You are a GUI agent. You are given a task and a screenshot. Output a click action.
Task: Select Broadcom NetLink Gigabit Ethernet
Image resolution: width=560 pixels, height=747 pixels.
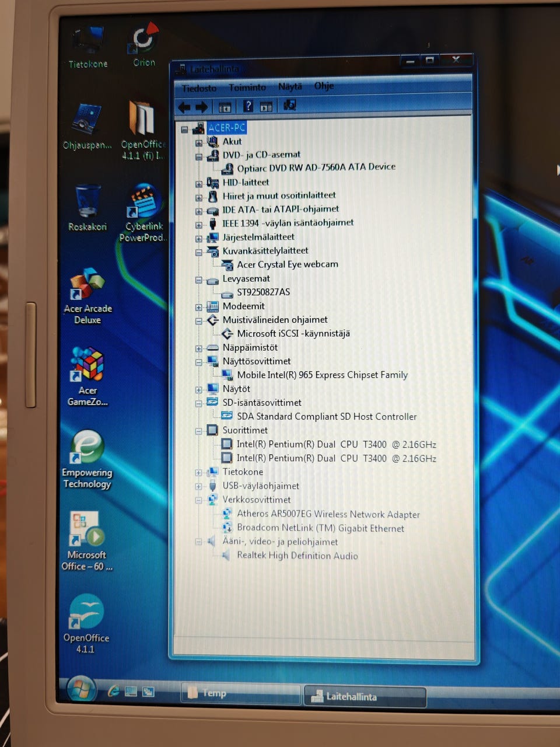pos(320,528)
